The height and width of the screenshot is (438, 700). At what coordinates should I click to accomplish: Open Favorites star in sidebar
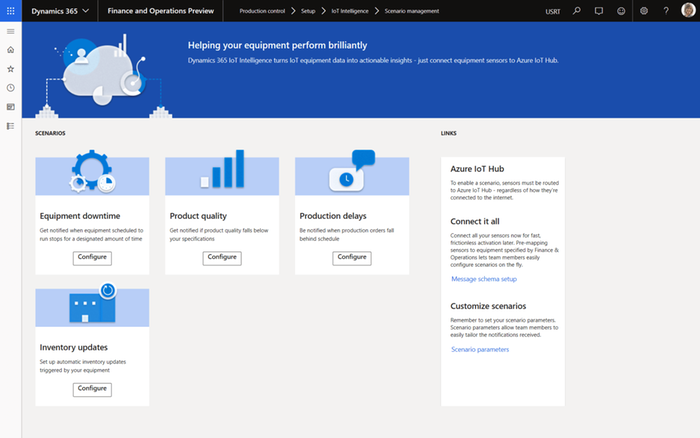(10, 69)
